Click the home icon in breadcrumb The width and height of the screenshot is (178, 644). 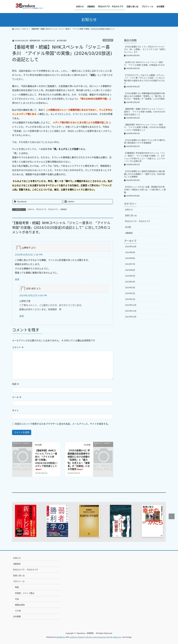point(13,29)
